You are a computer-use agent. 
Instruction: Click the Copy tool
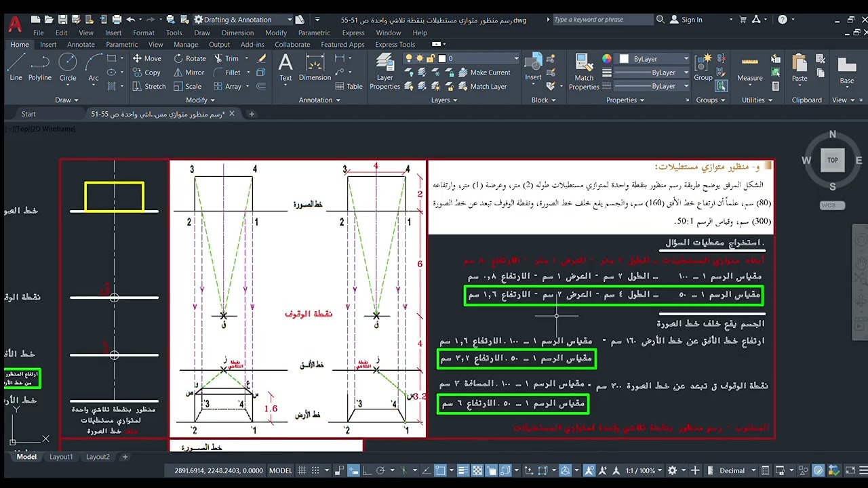click(146, 73)
